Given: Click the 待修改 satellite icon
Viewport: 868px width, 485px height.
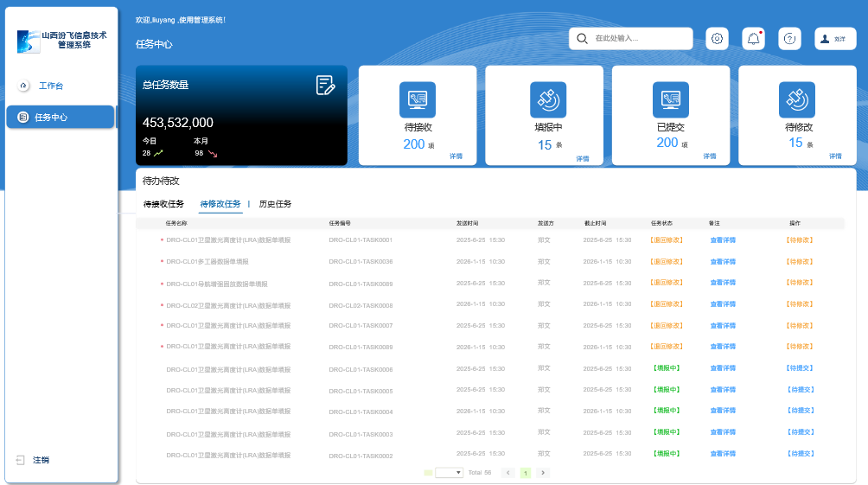Looking at the screenshot, I should coord(796,99).
